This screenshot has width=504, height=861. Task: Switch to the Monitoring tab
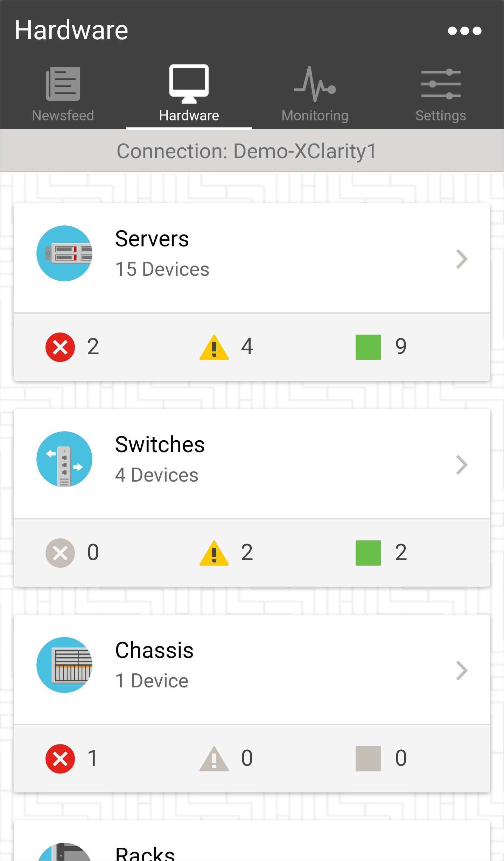tap(315, 94)
